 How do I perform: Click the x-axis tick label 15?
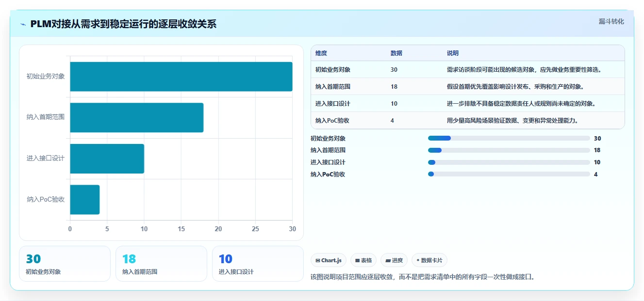point(181,229)
